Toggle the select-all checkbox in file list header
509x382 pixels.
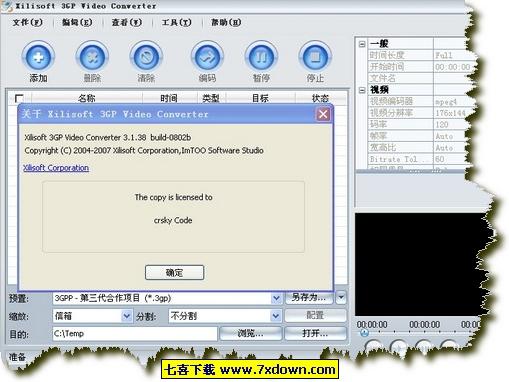point(19,98)
